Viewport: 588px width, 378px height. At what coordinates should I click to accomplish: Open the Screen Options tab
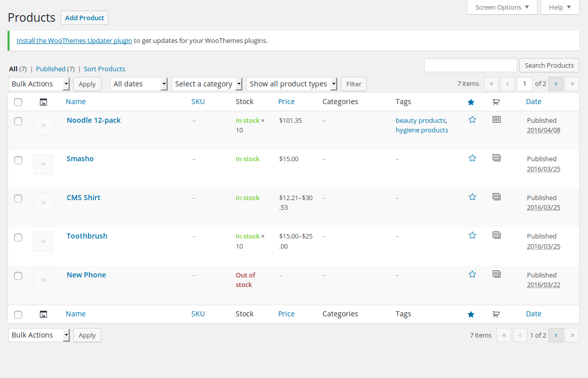point(502,7)
